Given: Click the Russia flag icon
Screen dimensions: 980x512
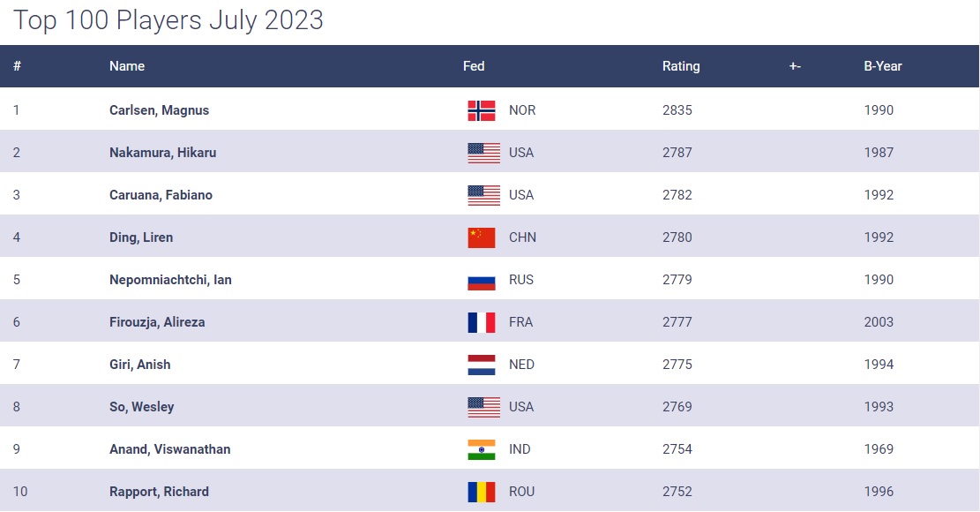Looking at the screenshot, I should 483,280.
